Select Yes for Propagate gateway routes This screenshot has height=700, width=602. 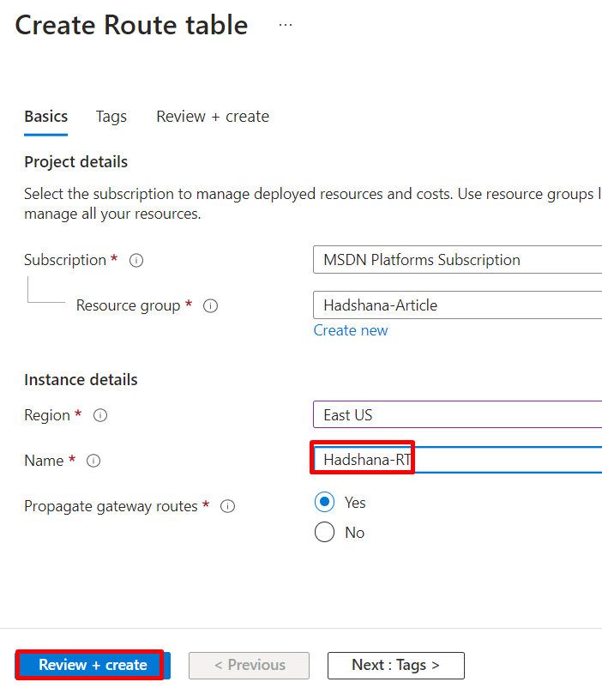click(x=324, y=502)
